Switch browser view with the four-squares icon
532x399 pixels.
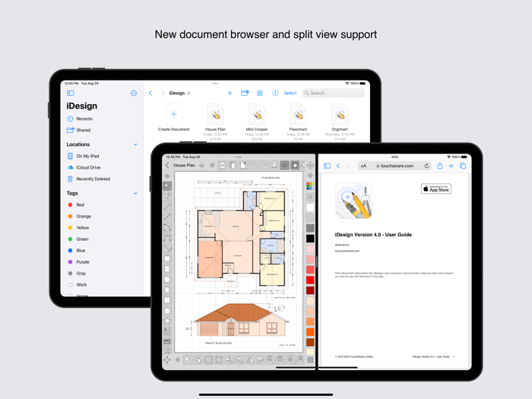tap(260, 93)
